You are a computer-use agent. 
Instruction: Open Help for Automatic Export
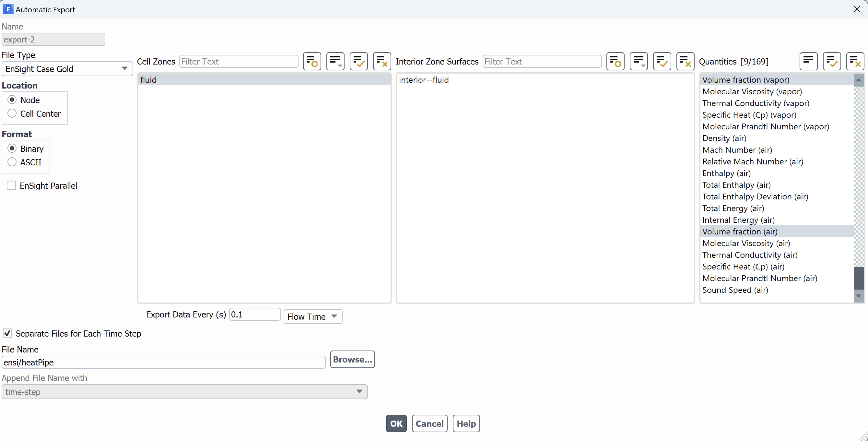(466, 423)
